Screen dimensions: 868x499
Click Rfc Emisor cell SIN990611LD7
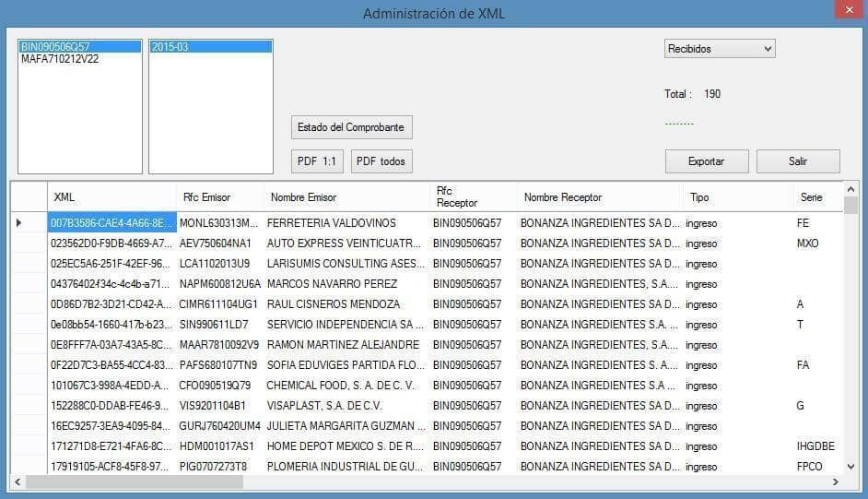coord(220,325)
